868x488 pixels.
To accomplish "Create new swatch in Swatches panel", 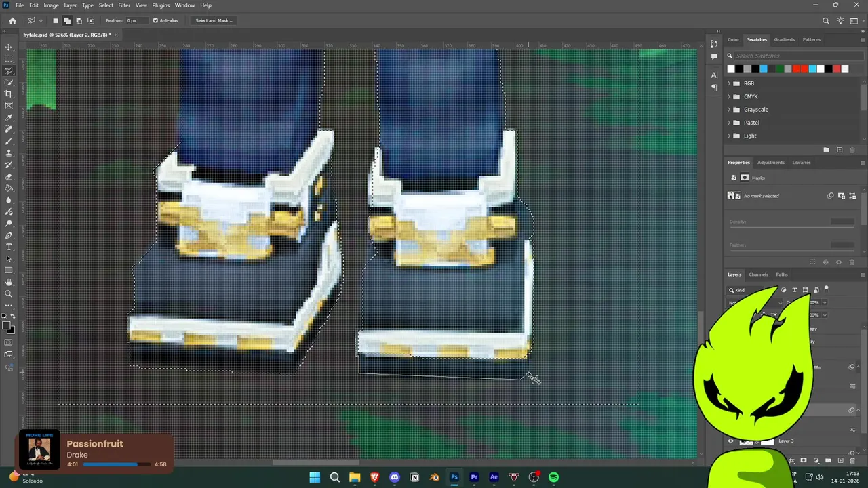I will point(840,150).
